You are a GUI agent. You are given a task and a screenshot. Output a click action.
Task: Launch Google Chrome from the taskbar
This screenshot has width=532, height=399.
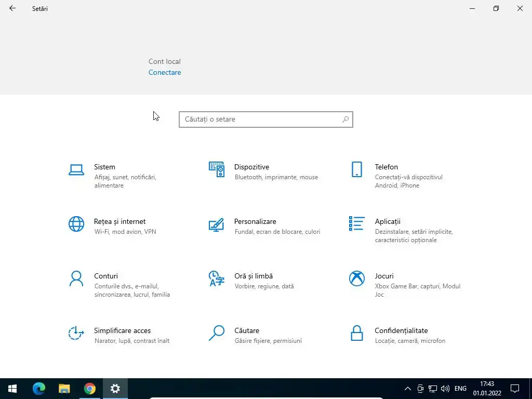tap(89, 389)
